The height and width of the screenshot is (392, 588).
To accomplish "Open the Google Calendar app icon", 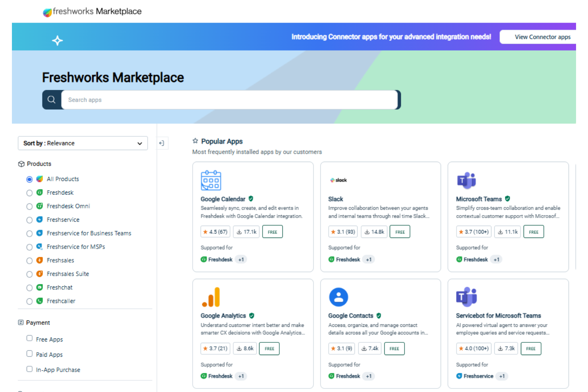I will coord(211,180).
